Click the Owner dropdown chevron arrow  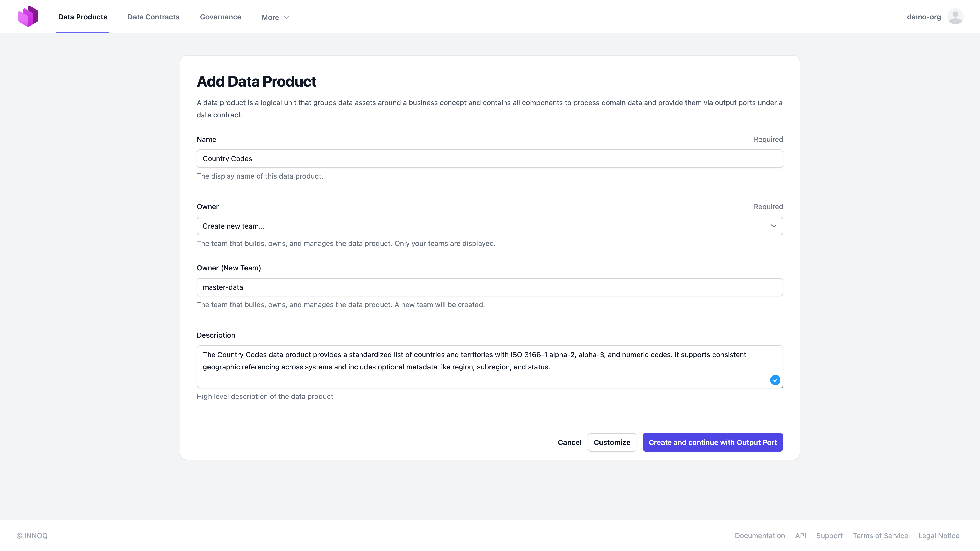point(774,226)
